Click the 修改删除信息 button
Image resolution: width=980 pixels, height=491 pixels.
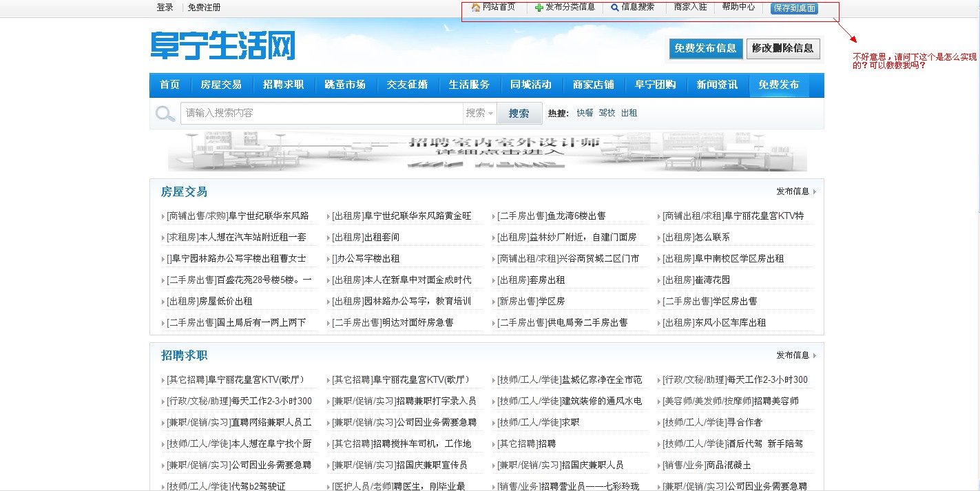783,48
